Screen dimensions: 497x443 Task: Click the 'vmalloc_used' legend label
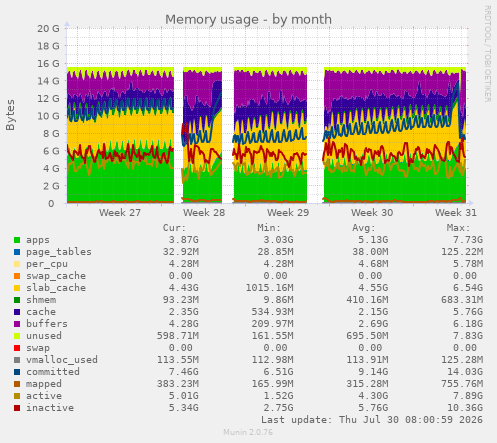click(x=62, y=360)
